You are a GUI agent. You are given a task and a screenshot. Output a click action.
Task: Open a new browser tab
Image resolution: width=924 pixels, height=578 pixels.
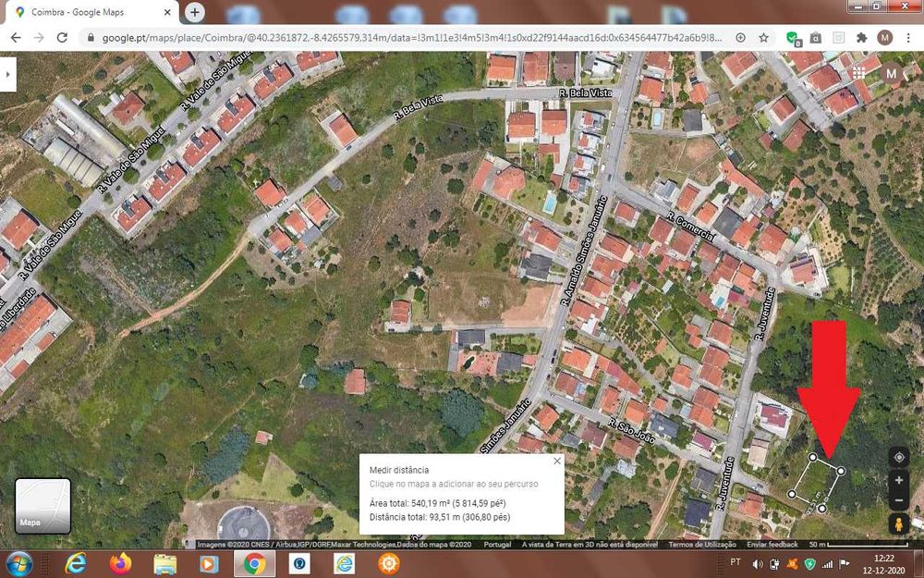pos(194,12)
